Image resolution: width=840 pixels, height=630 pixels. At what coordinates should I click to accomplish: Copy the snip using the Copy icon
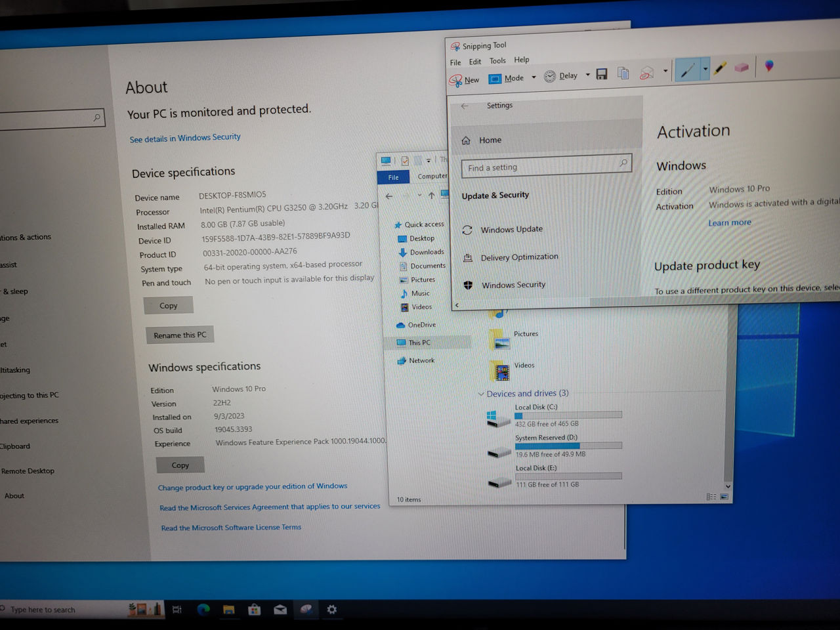(623, 73)
